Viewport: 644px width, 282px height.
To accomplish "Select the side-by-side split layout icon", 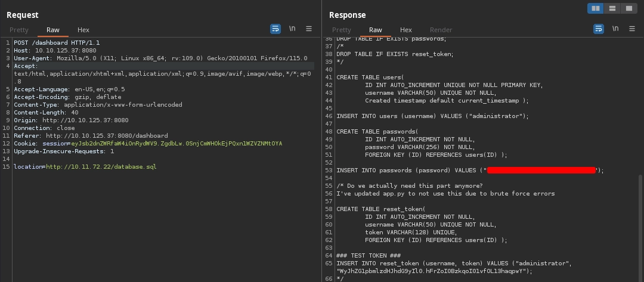I will 595,8.
